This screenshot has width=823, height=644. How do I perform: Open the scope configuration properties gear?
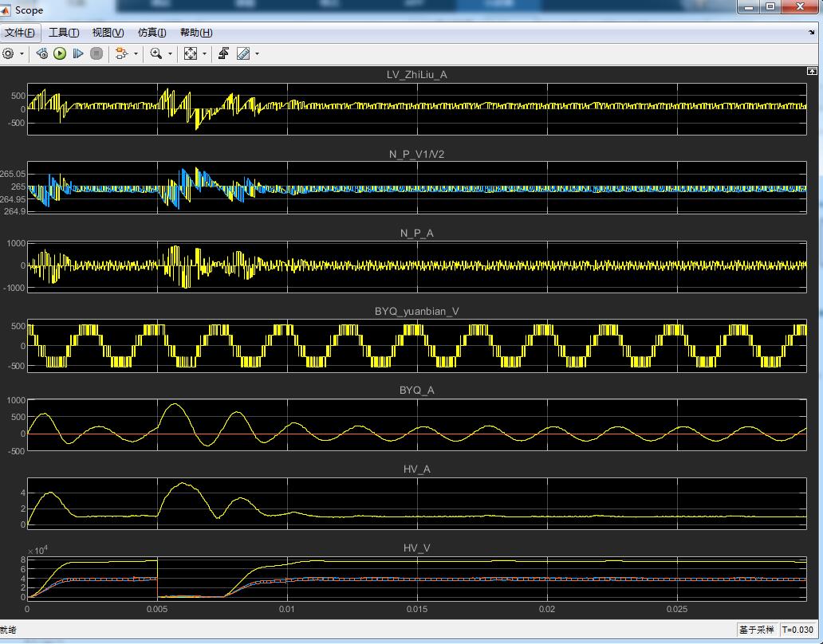(x=8, y=53)
